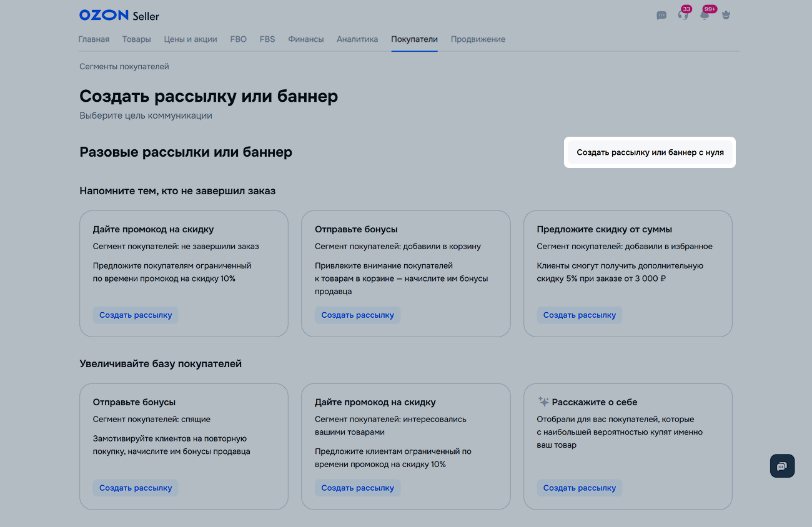Select the FBO tab

coord(238,39)
